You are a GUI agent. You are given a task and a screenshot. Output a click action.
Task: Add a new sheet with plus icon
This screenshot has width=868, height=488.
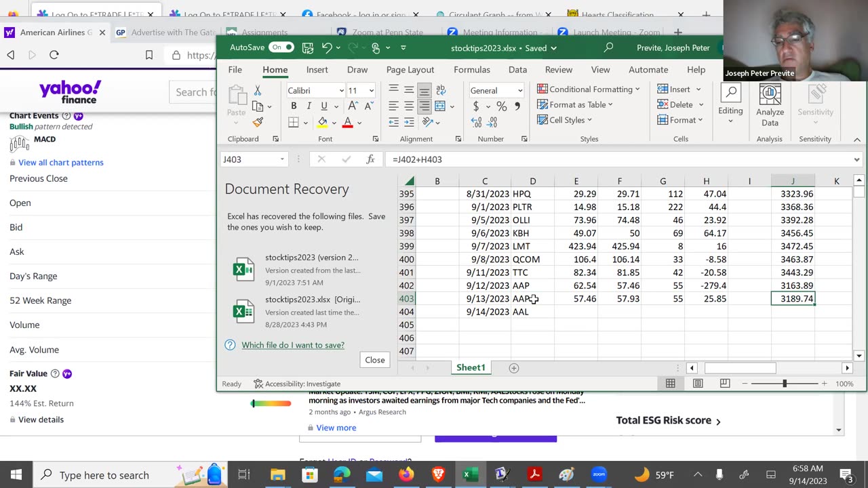pos(514,368)
